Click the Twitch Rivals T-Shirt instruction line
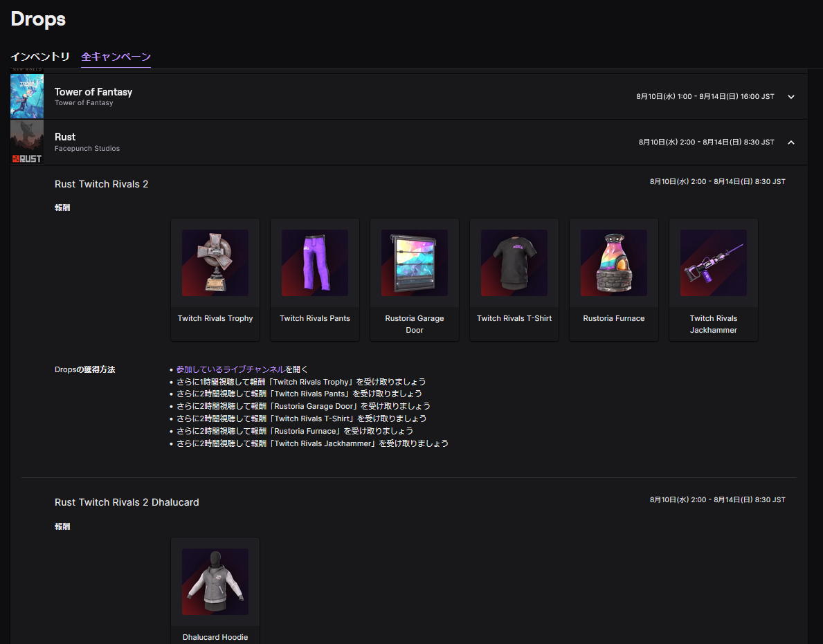 (x=301, y=418)
